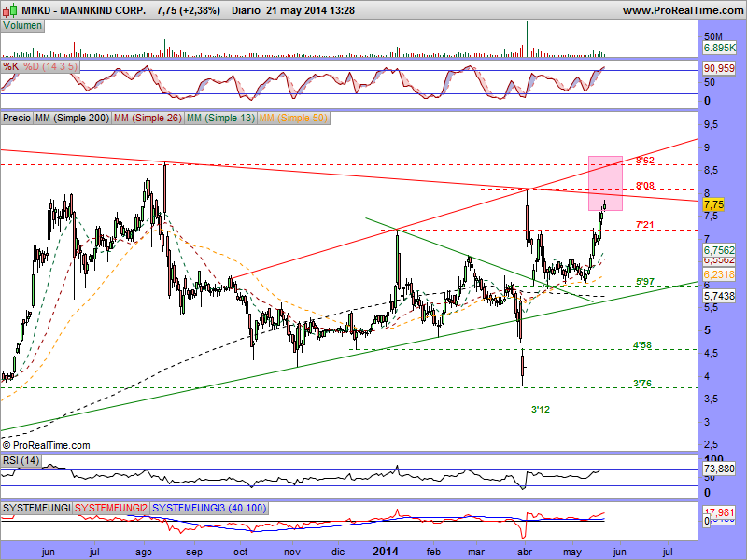Click the oct month on time axis

pyautogui.click(x=241, y=552)
